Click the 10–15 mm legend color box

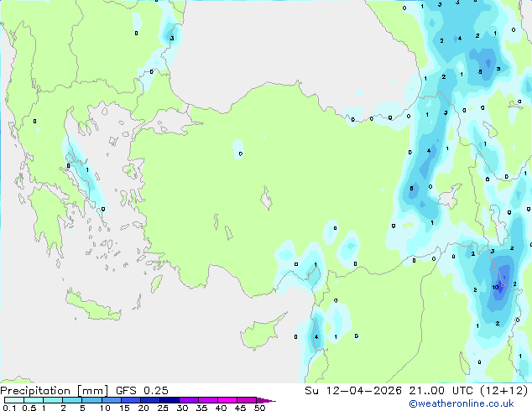pos(111,400)
